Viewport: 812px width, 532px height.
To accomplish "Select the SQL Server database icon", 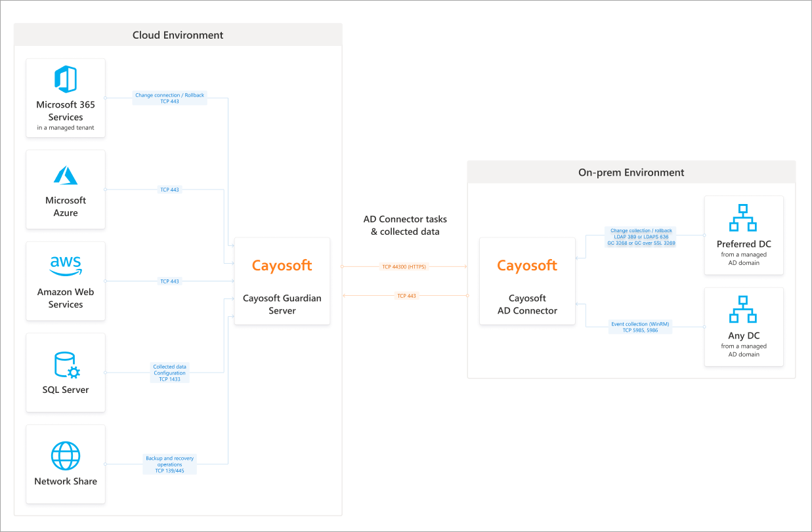I will [67, 365].
